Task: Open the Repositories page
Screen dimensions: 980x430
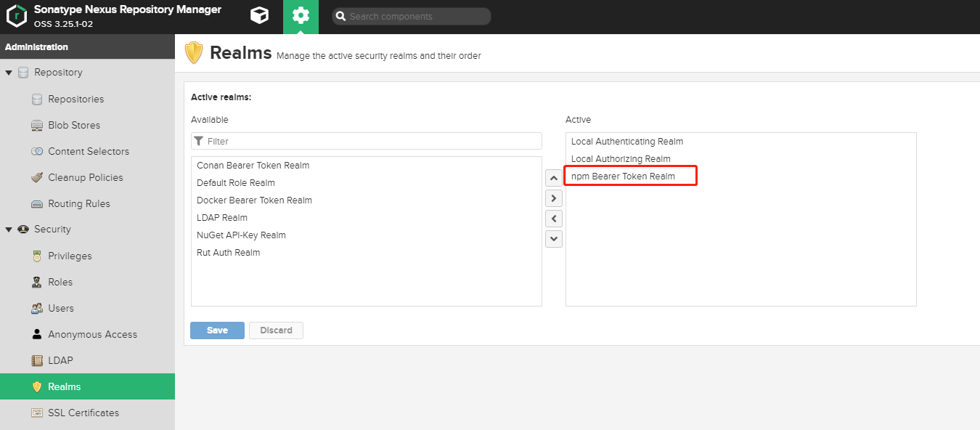Action: (75, 99)
